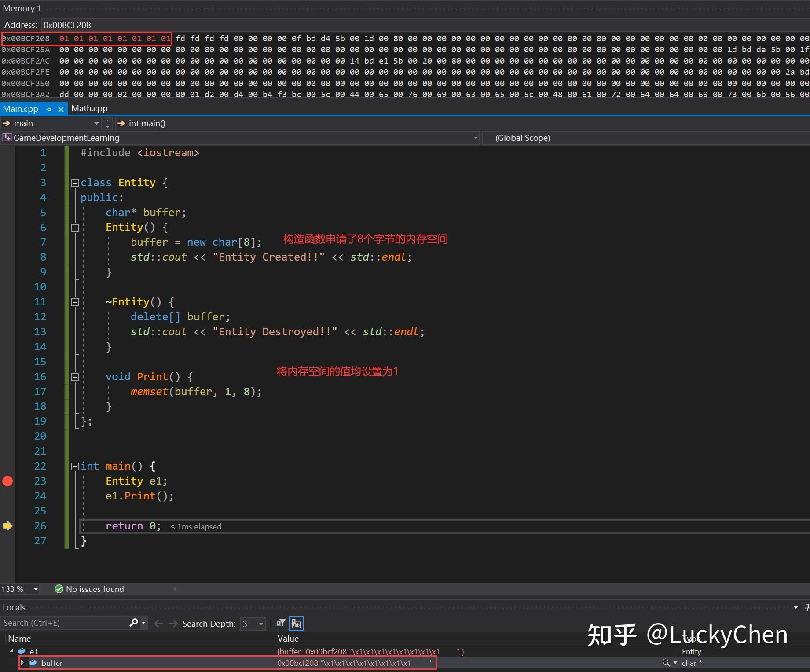Click the memory Address input field 0x00BCF208
The width and height of the screenshot is (810, 672).
click(67, 25)
